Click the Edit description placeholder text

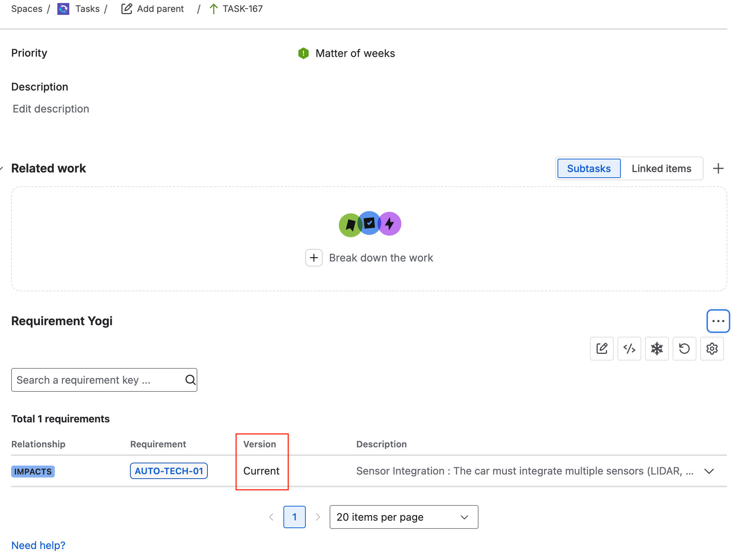pos(51,108)
